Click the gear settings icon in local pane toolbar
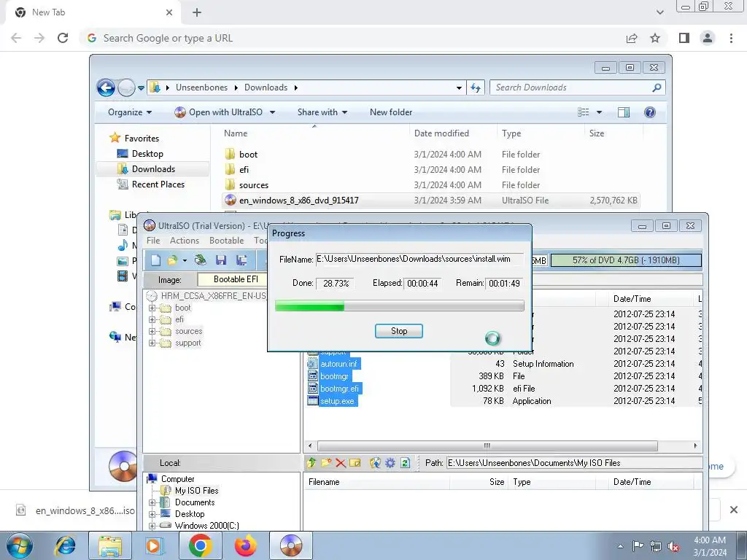Screen dimensions: 747x560 pyautogui.click(x=390, y=462)
